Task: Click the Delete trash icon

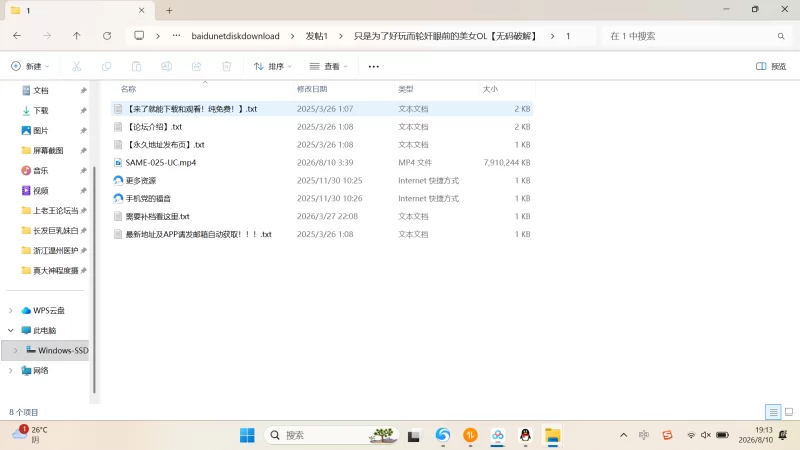Action: pyautogui.click(x=227, y=66)
